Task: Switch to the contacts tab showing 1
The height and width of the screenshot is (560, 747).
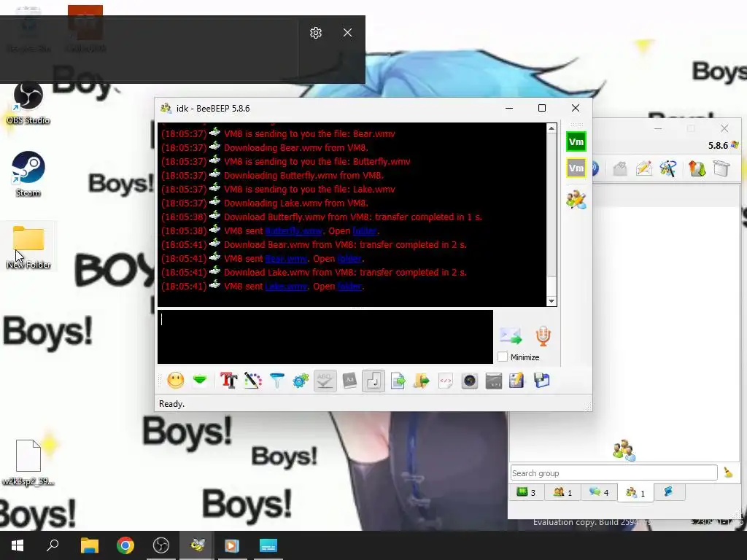Action: coord(562,492)
